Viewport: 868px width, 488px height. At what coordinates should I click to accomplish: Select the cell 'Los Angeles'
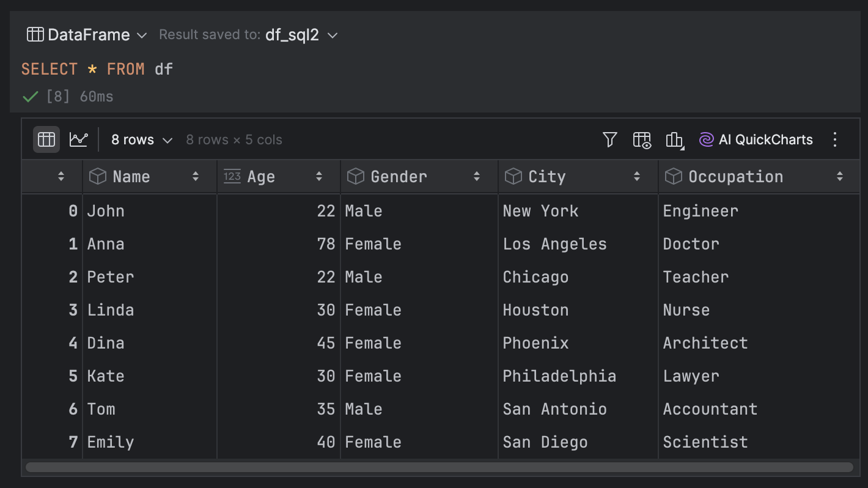coord(578,244)
